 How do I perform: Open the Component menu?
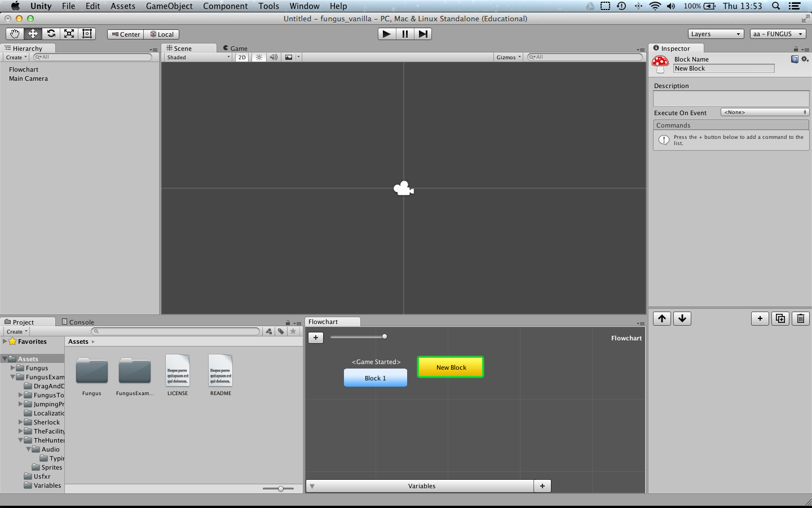[x=225, y=6]
